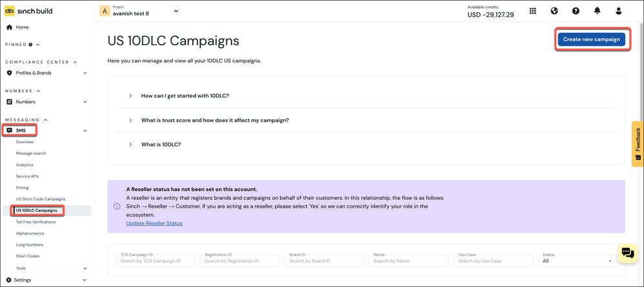Open the apps grid icon
This screenshot has height=287, width=644.
click(x=533, y=11)
